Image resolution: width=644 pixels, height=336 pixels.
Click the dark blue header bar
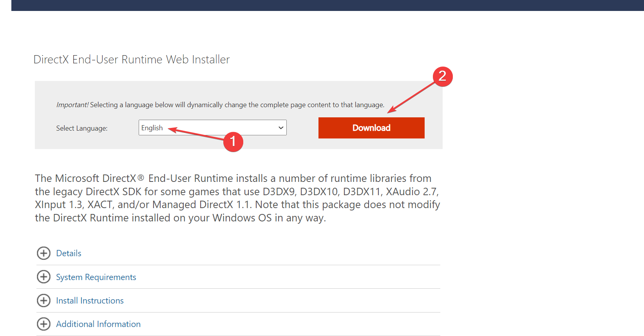[327, 5]
